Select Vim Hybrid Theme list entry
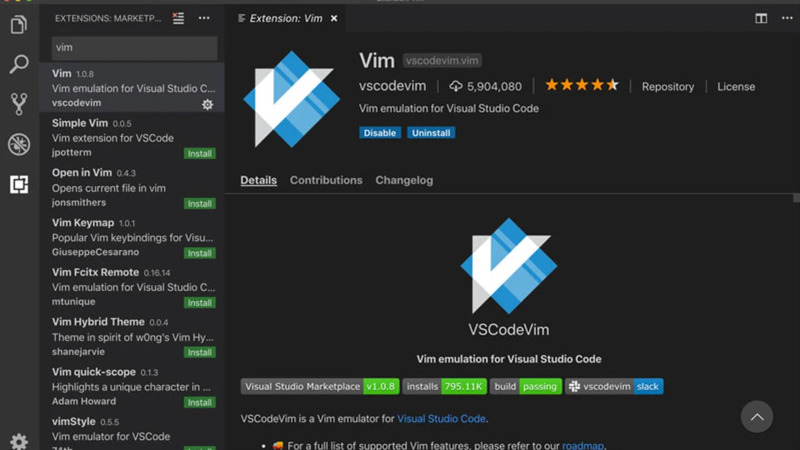800x450 pixels. 132,336
